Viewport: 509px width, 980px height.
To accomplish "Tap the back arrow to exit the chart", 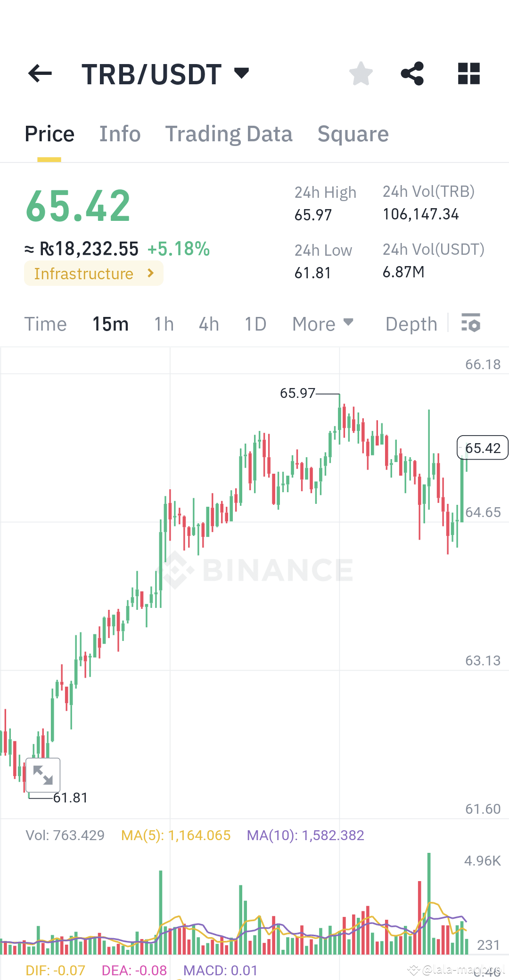I will (x=40, y=73).
